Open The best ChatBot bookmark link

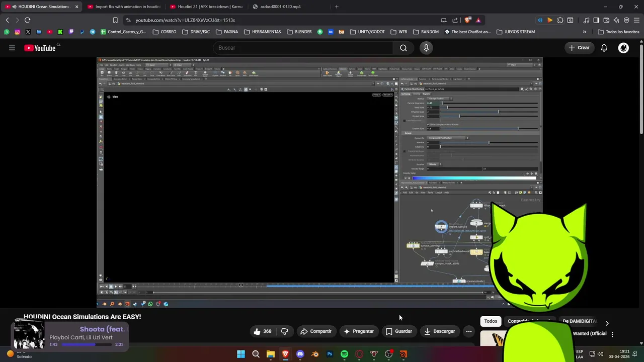click(467, 32)
